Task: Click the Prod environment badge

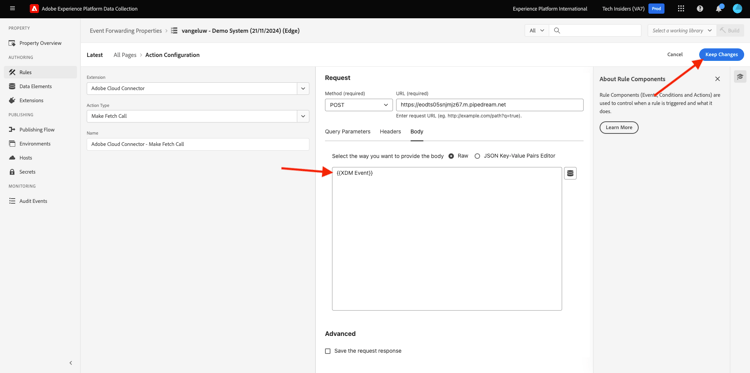Action: point(656,9)
